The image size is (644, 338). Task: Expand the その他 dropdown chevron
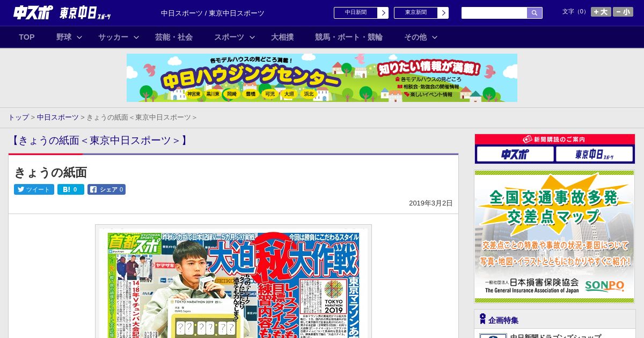(435, 37)
